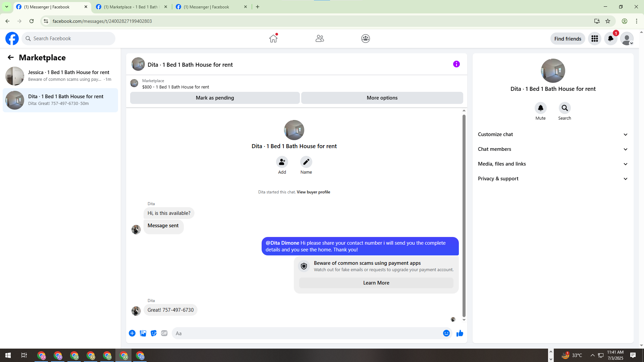Open View buyer profile link
644x362 pixels.
(x=313, y=192)
